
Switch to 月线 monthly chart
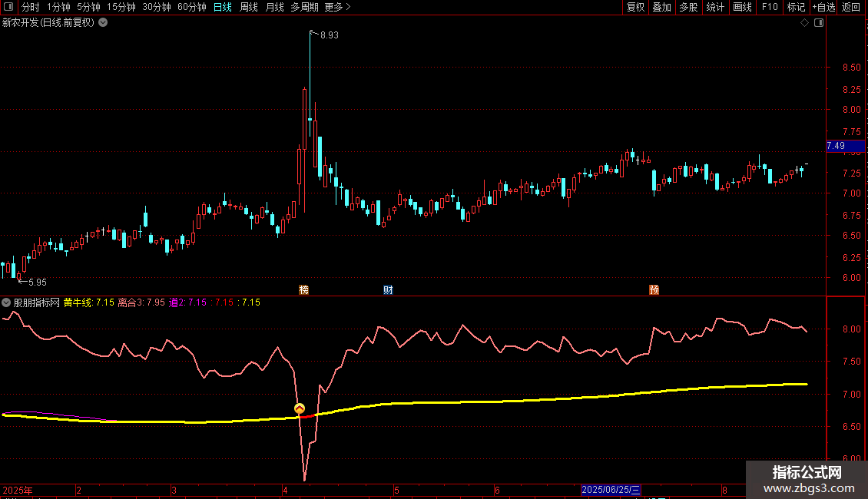pos(274,7)
